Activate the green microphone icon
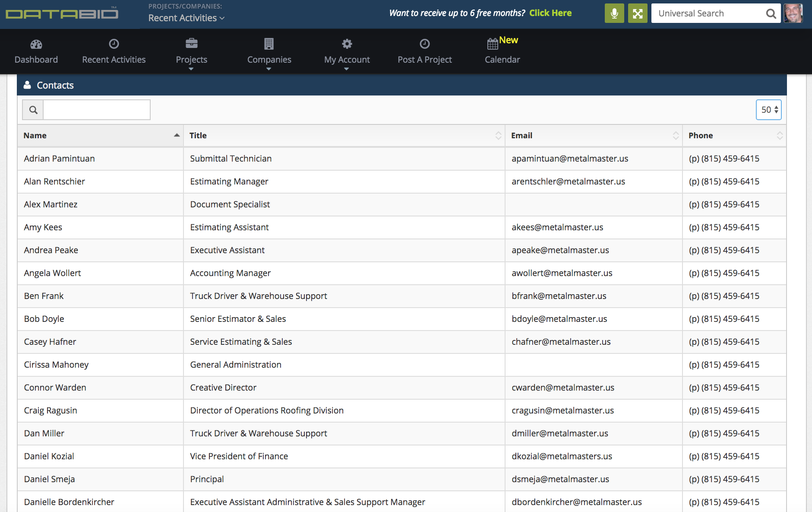 614,13
